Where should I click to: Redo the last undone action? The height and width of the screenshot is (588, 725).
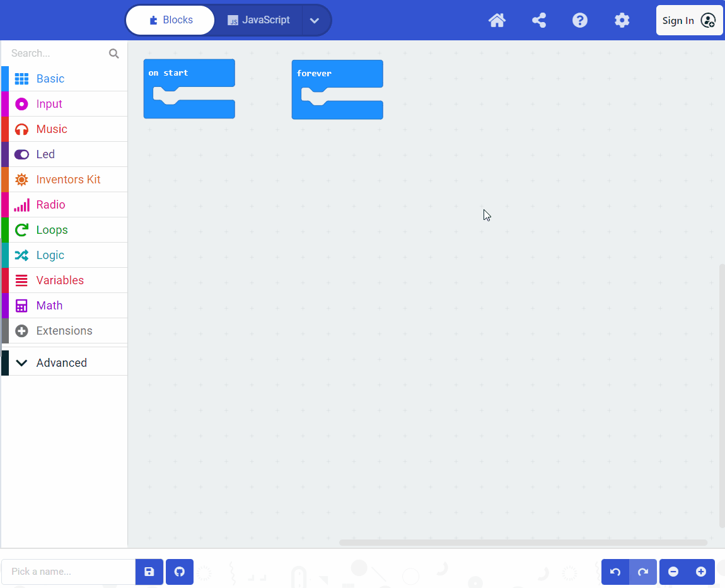642,572
